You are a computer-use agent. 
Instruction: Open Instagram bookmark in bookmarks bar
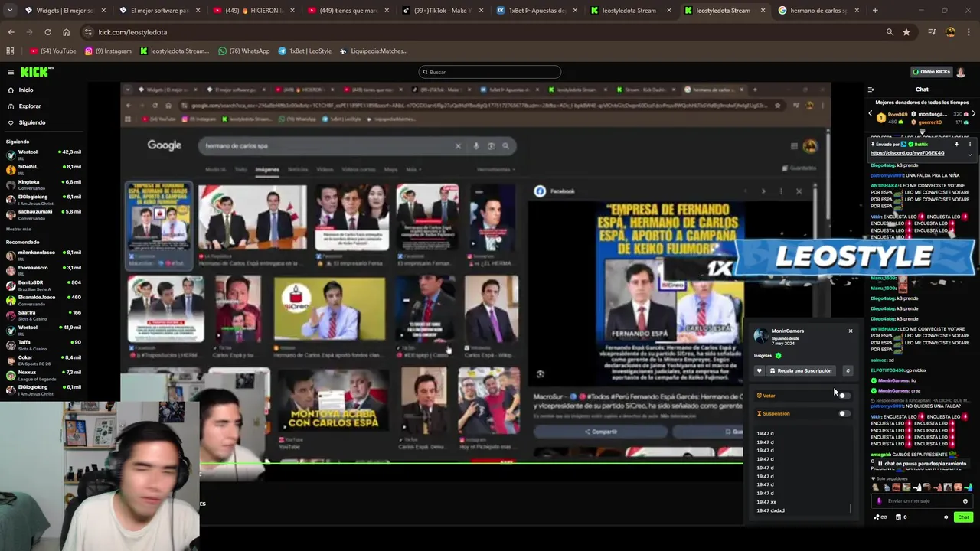point(108,51)
